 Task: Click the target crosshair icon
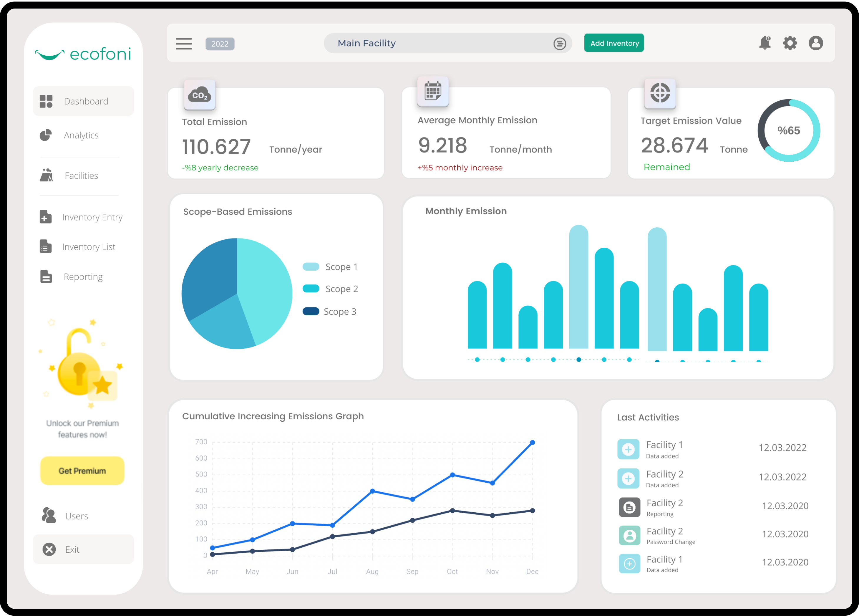(660, 93)
